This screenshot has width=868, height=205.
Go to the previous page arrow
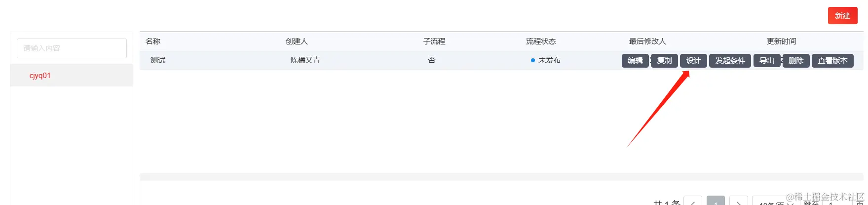click(x=693, y=202)
